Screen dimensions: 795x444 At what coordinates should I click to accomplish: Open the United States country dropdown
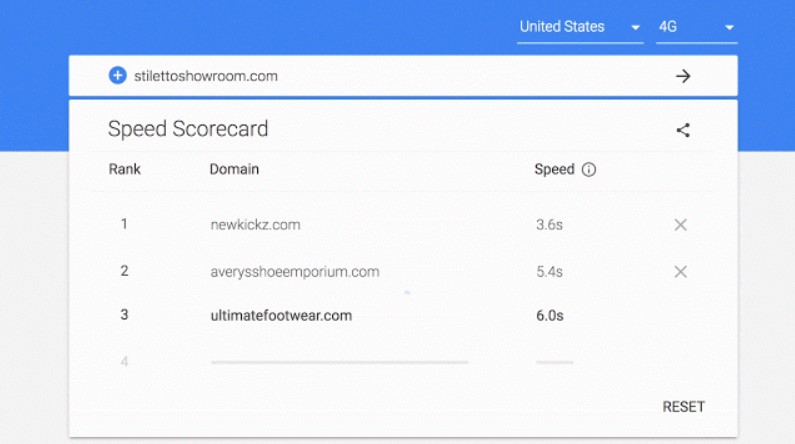pos(580,27)
